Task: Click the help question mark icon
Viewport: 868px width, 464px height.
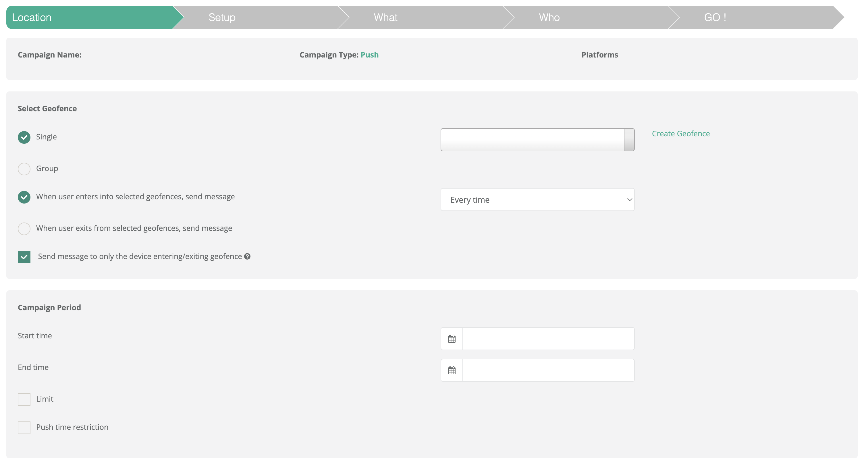Action: pyautogui.click(x=247, y=256)
